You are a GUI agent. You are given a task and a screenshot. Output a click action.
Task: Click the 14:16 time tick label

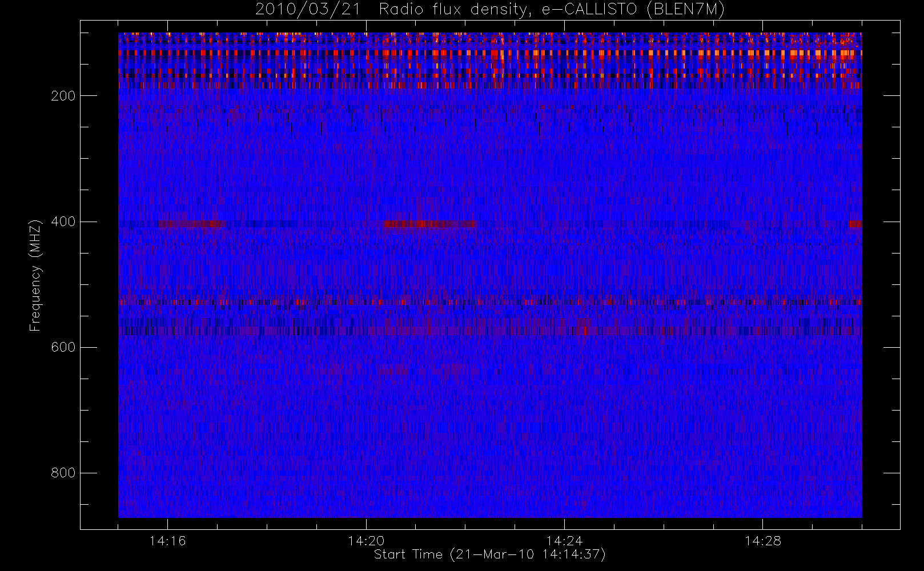click(167, 541)
